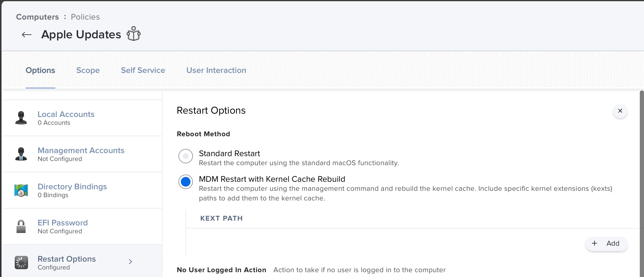The image size is (644, 277).
Task: Click the '0 Bindings' status text
Action: coord(53,195)
